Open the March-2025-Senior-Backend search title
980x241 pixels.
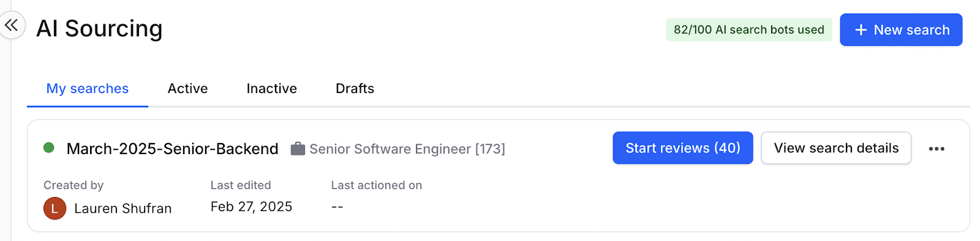(172, 149)
